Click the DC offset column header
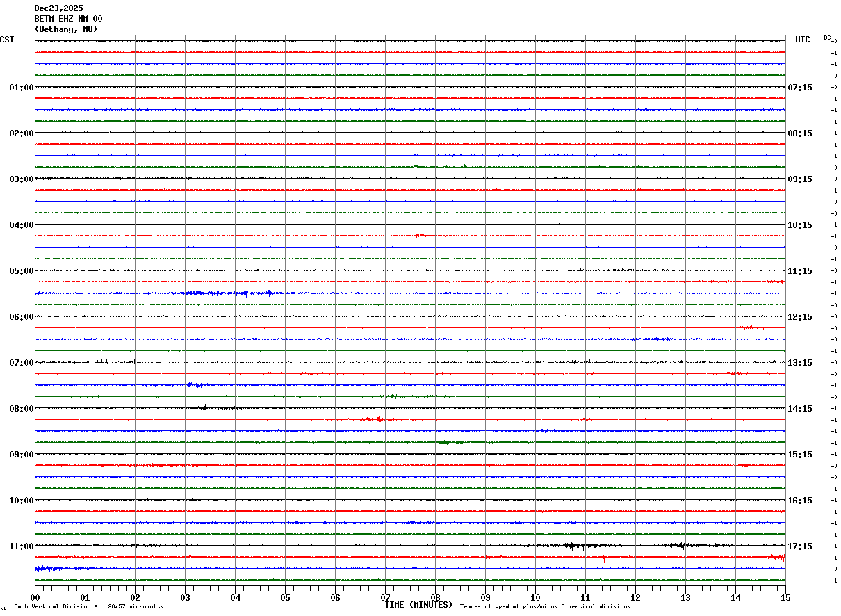The image size is (841, 616). [x=827, y=38]
